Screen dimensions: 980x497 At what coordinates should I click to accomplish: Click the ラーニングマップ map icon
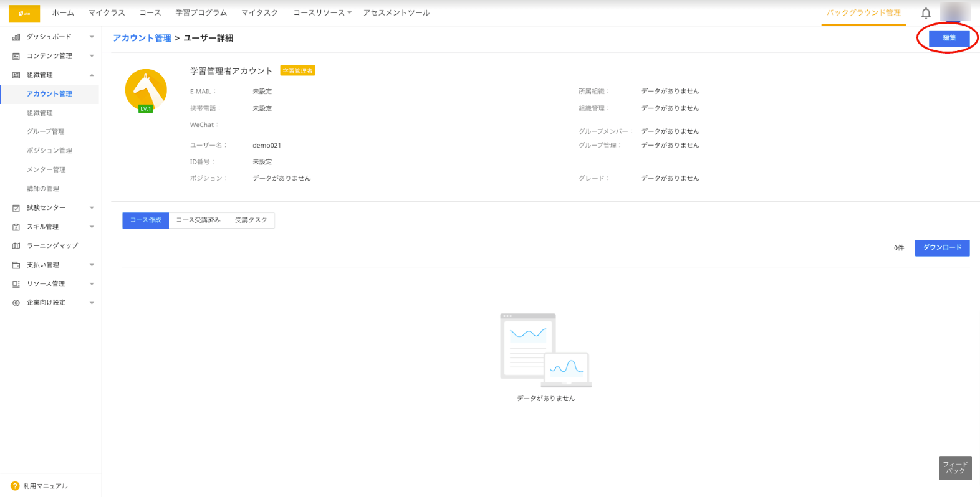tap(16, 246)
